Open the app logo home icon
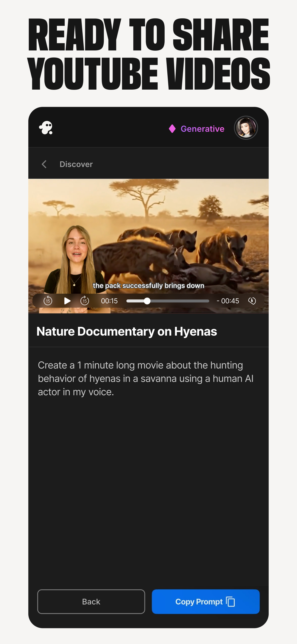This screenshot has height=644, width=297. coord(46,128)
